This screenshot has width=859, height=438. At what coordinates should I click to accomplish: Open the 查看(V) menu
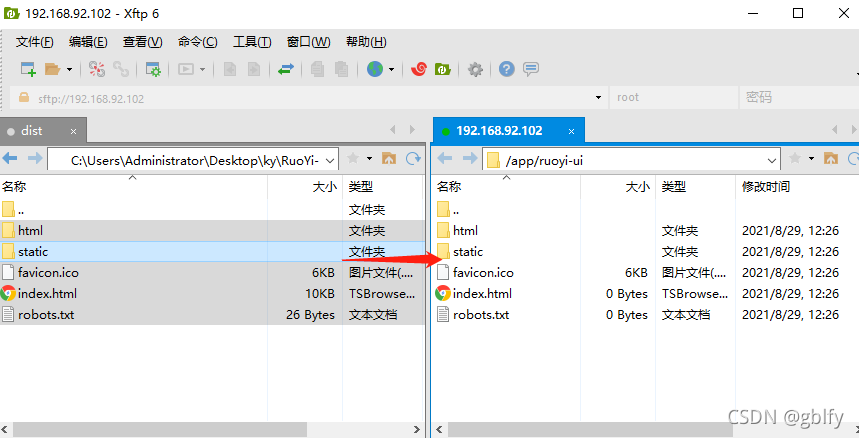point(142,42)
